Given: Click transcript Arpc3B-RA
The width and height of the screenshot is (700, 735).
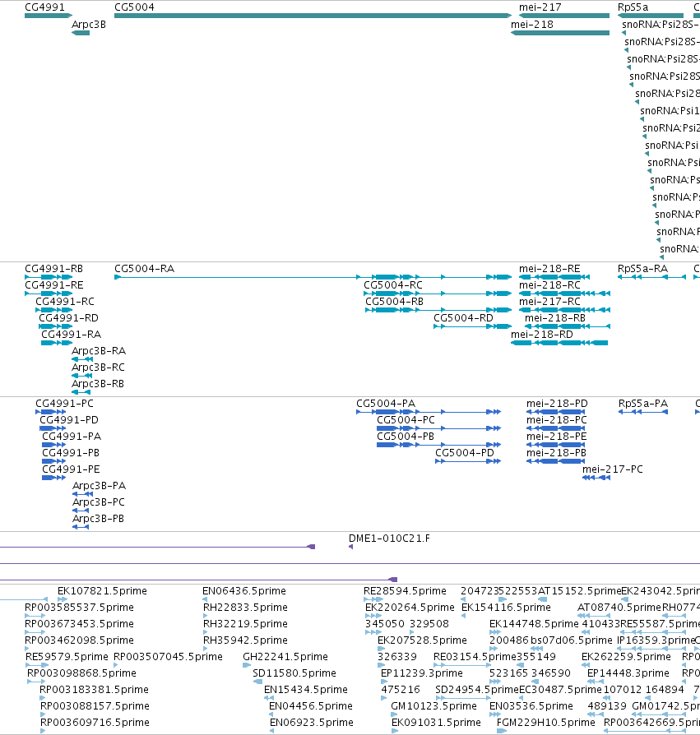Looking at the screenshot, I should 99,350.
